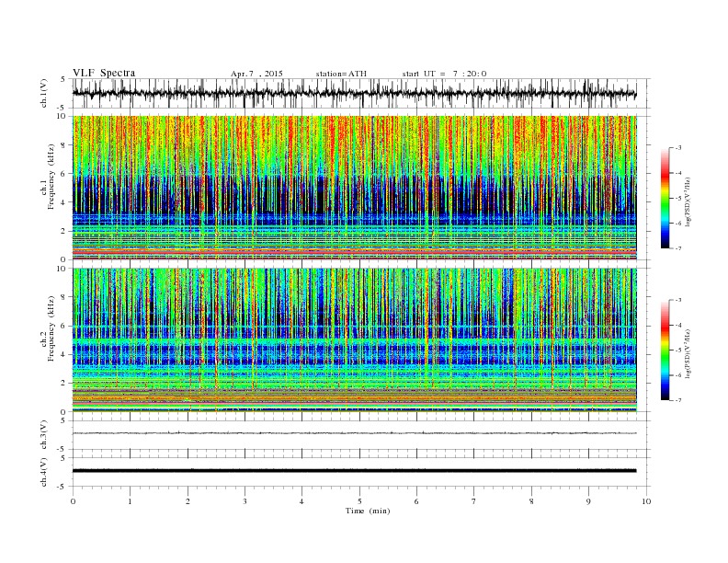Viewport: 728px width, 563px height.
Task: Click the "start UT = 7:20:0" label
Action: [x=444, y=74]
